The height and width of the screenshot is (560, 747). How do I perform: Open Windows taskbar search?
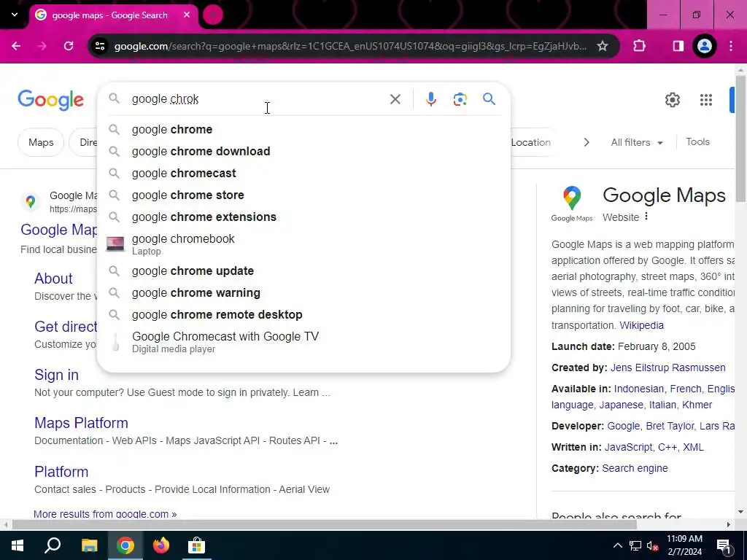click(53, 545)
